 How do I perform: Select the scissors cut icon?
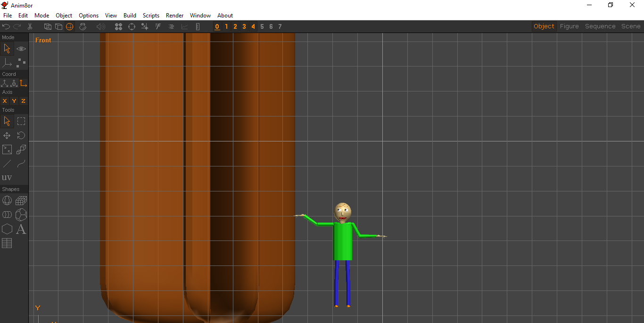pos(30,26)
